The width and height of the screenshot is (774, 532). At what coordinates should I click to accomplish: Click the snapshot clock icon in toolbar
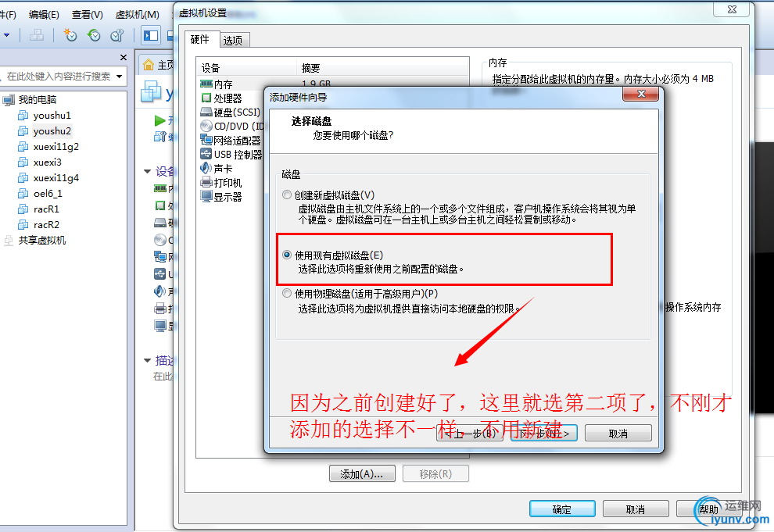pos(70,35)
